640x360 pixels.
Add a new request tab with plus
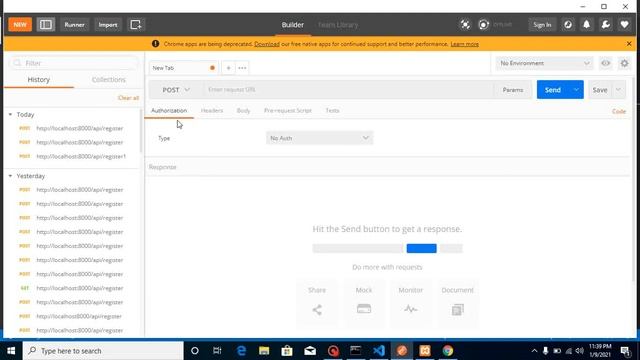click(229, 68)
